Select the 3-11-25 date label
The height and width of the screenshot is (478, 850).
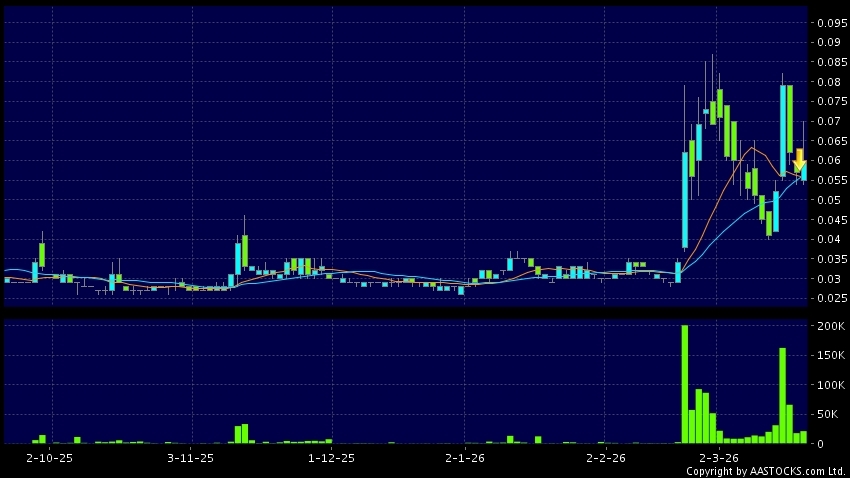click(190, 457)
